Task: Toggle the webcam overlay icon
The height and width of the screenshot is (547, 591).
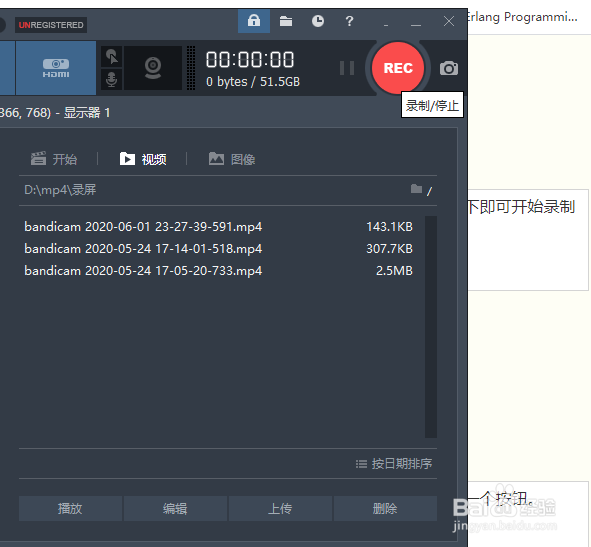Action: 153,68
